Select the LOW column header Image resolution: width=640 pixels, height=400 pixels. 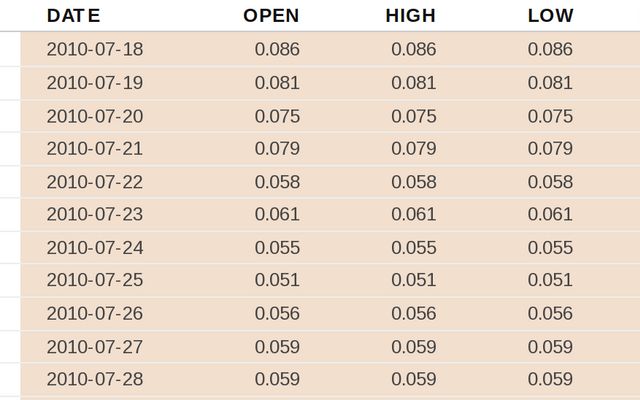point(550,16)
